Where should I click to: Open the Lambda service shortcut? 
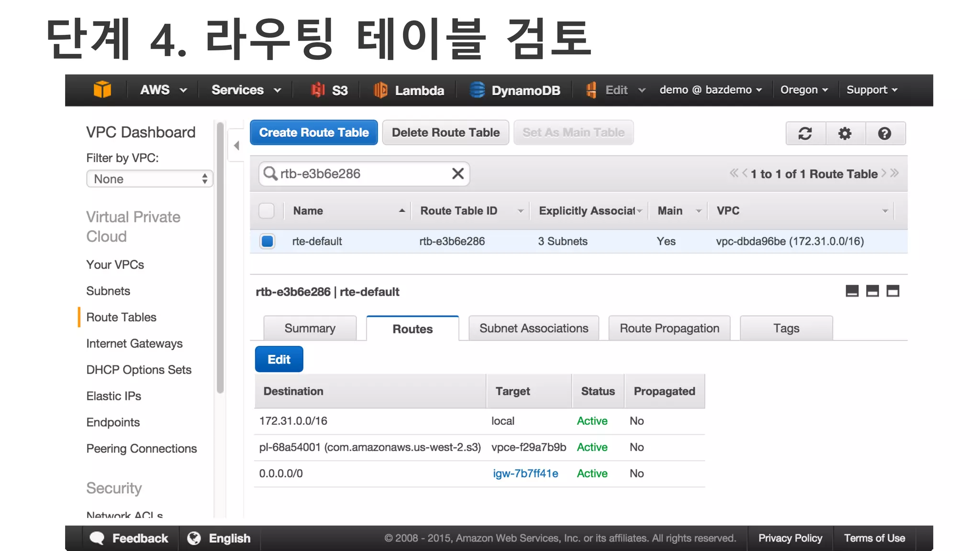click(409, 90)
